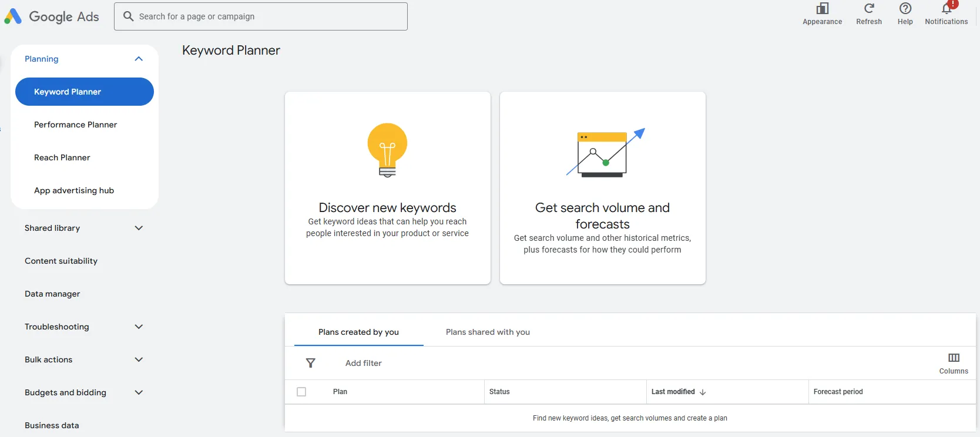980x437 pixels.
Task: Click the Refresh icon
Action: pyautogui.click(x=869, y=9)
